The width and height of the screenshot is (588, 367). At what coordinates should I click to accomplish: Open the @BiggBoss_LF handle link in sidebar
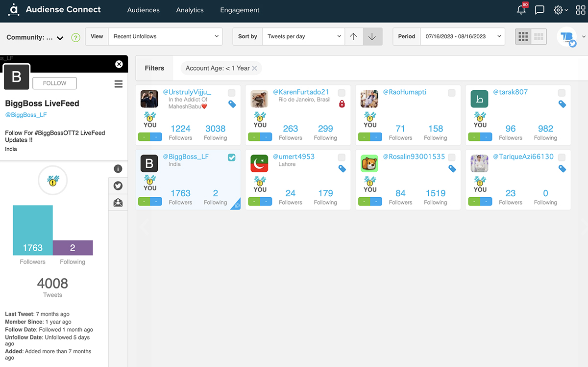click(x=26, y=115)
